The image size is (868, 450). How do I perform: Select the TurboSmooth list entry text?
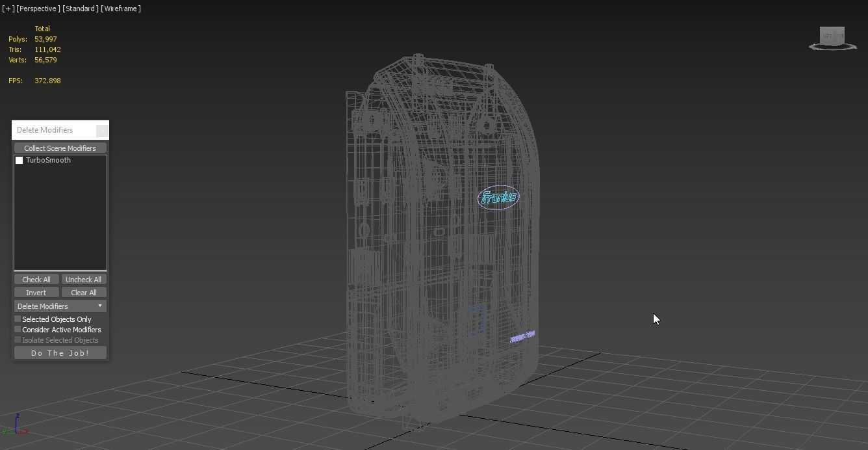click(48, 160)
